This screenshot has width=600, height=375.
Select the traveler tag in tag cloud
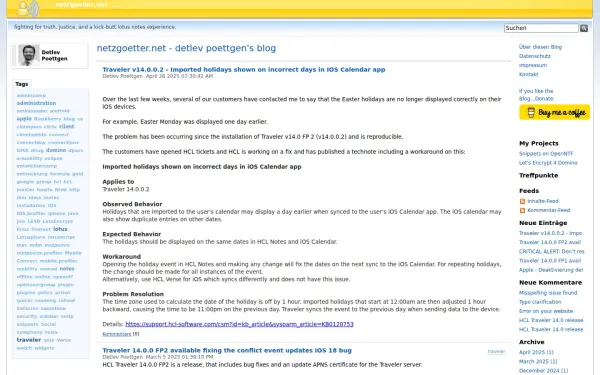[x=28, y=340]
